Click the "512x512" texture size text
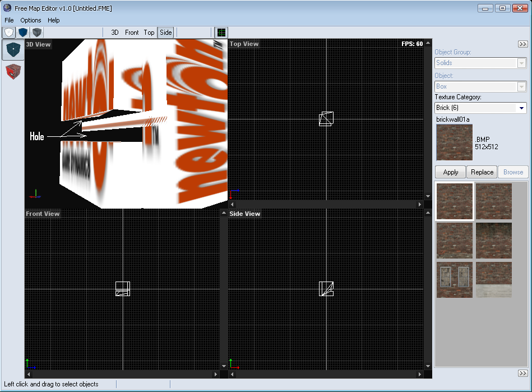Image resolution: width=532 pixels, height=392 pixels. click(487, 147)
